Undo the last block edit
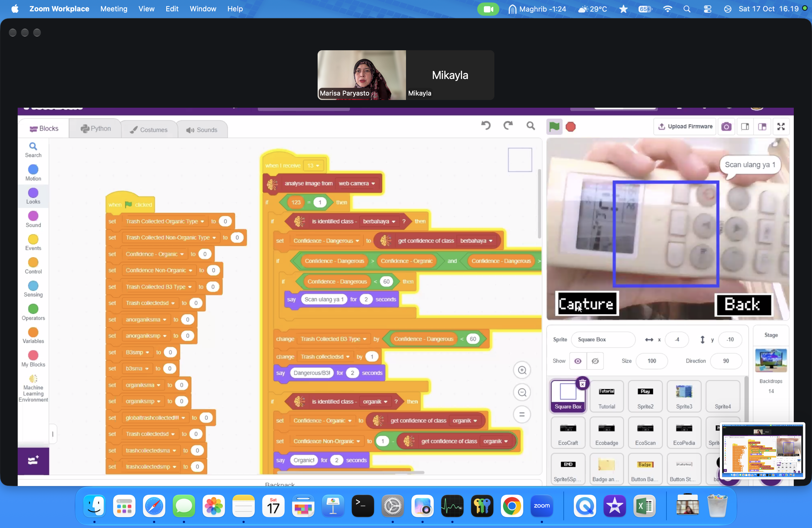 coord(486,126)
